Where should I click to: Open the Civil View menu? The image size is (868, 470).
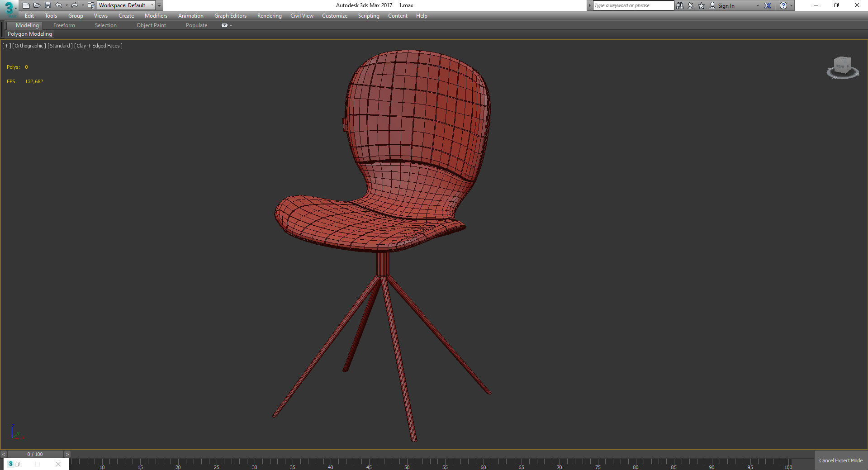click(302, 16)
